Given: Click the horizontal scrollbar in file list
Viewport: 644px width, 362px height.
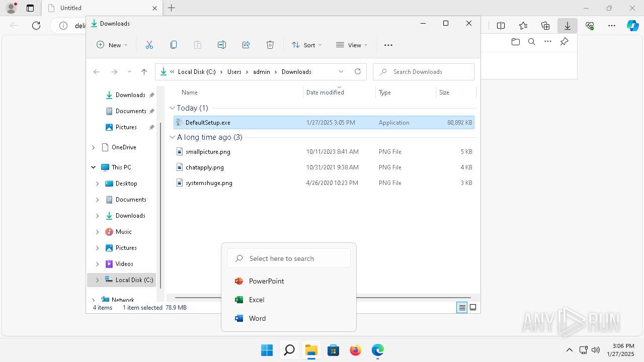Looking at the screenshot, I should click(323, 298).
